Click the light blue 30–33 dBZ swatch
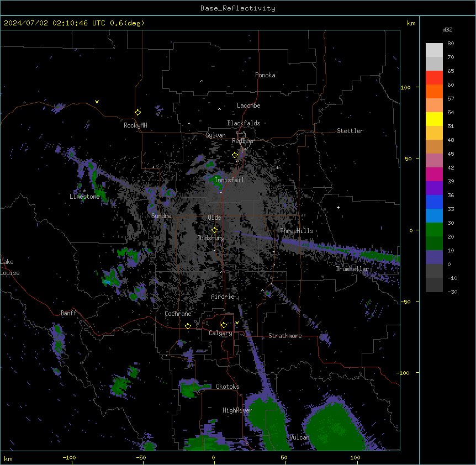Image resolution: width=476 pixels, height=465 pixels. coord(434,216)
